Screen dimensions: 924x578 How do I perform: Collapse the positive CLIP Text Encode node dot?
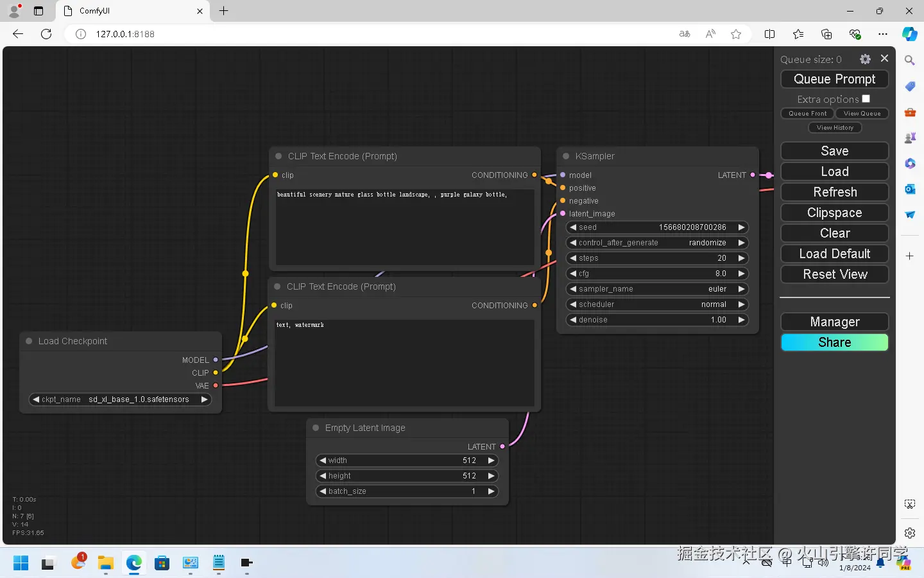(278, 156)
